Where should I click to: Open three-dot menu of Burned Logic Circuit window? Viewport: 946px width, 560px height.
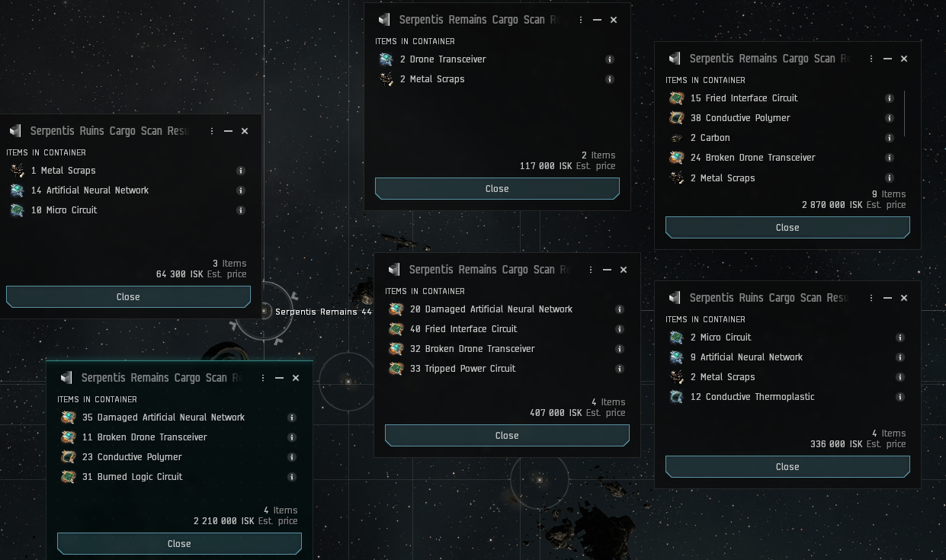pos(263,378)
